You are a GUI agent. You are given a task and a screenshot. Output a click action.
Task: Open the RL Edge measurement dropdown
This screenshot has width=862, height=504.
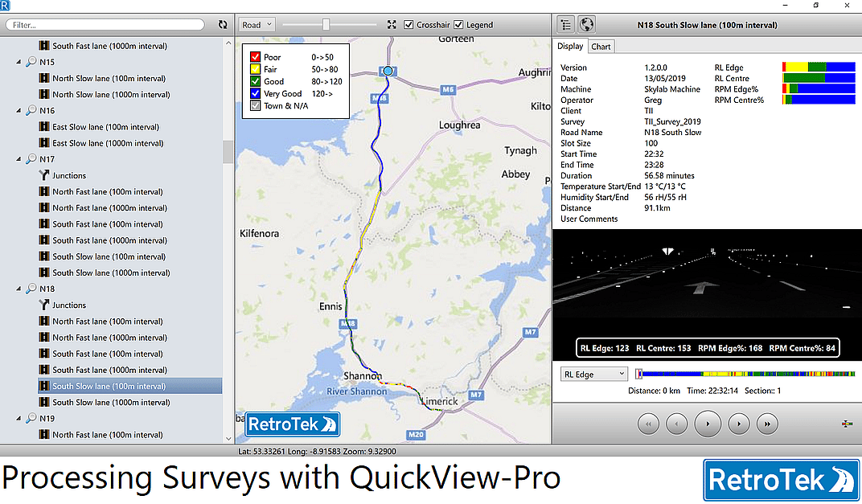pos(593,375)
